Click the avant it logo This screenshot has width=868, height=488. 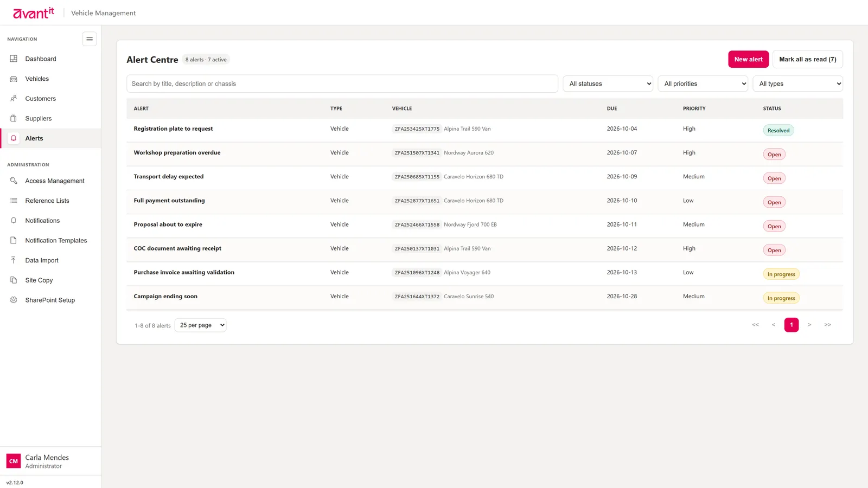click(x=34, y=13)
